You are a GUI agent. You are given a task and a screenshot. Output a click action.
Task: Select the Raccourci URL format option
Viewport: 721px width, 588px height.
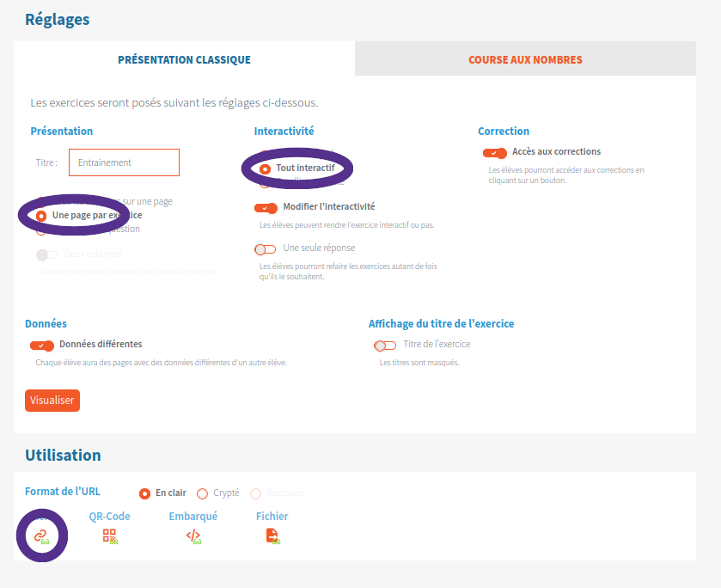coord(255,493)
